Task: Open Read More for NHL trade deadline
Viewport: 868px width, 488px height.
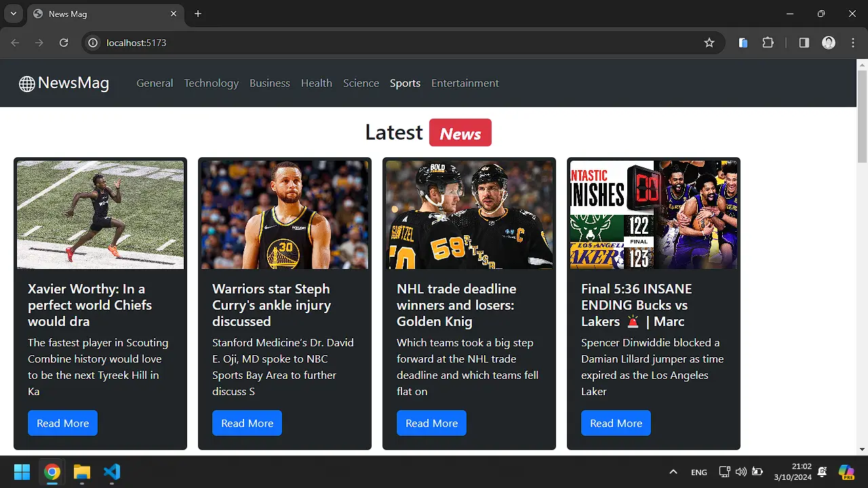Action: (431, 423)
